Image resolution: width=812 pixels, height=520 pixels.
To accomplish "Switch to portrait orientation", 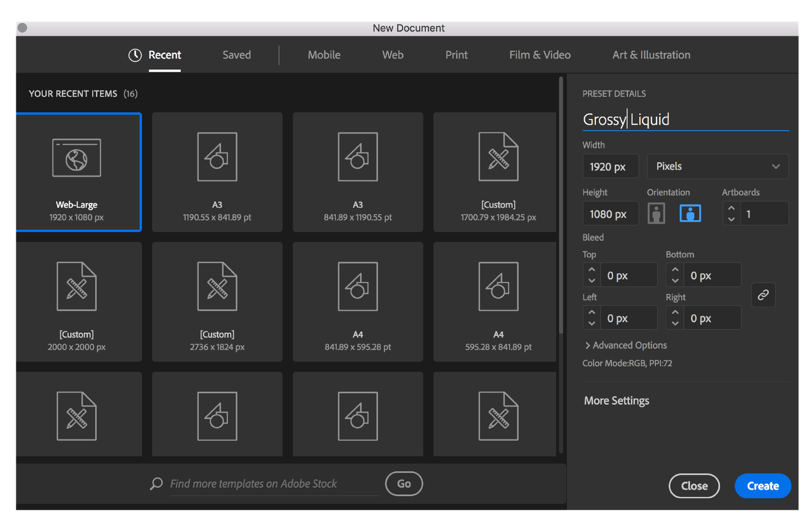I will [x=656, y=214].
